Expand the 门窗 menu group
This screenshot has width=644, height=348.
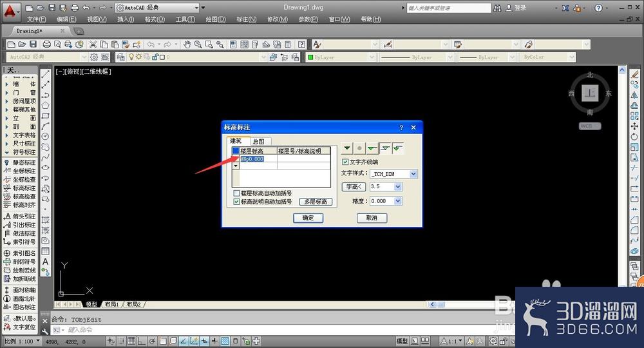20,92
